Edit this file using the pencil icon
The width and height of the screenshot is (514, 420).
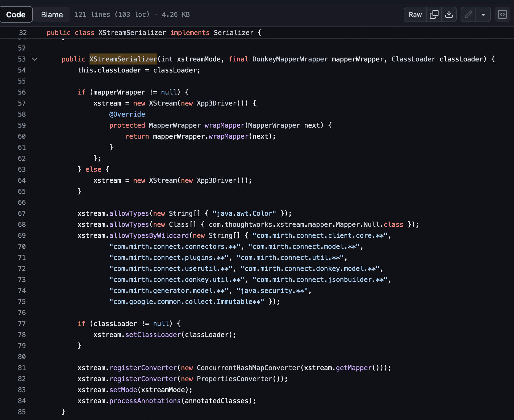[x=468, y=14]
